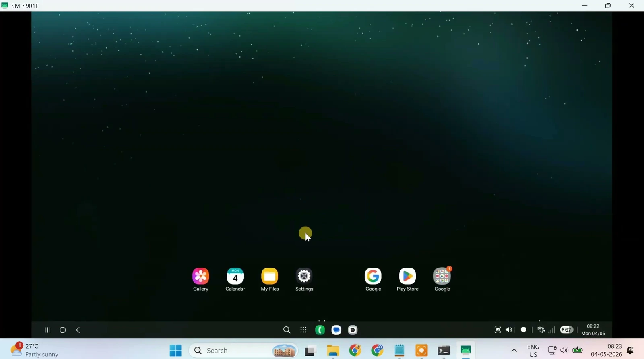The width and height of the screenshot is (644, 359).
Task: Open Terminal from Windows taskbar
Action: coord(444,351)
